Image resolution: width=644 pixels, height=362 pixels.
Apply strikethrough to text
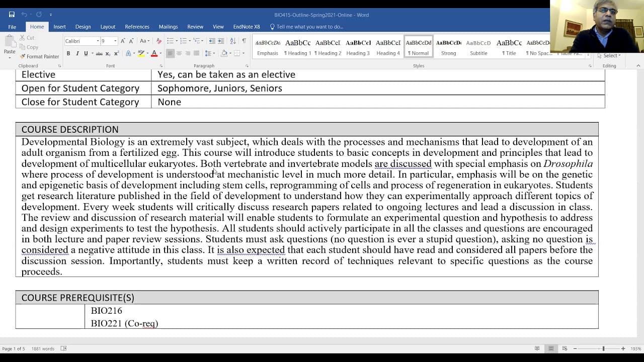point(99,53)
